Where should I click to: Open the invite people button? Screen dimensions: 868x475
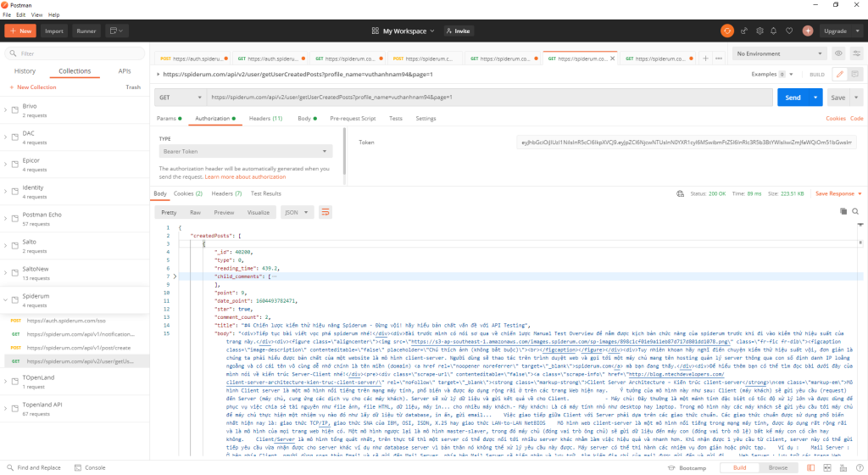point(459,31)
